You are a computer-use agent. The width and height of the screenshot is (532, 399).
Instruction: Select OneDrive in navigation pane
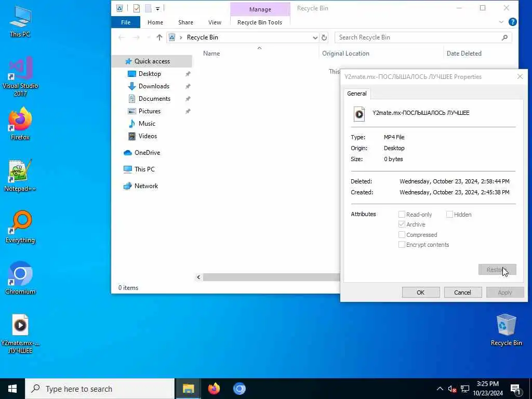point(147,153)
